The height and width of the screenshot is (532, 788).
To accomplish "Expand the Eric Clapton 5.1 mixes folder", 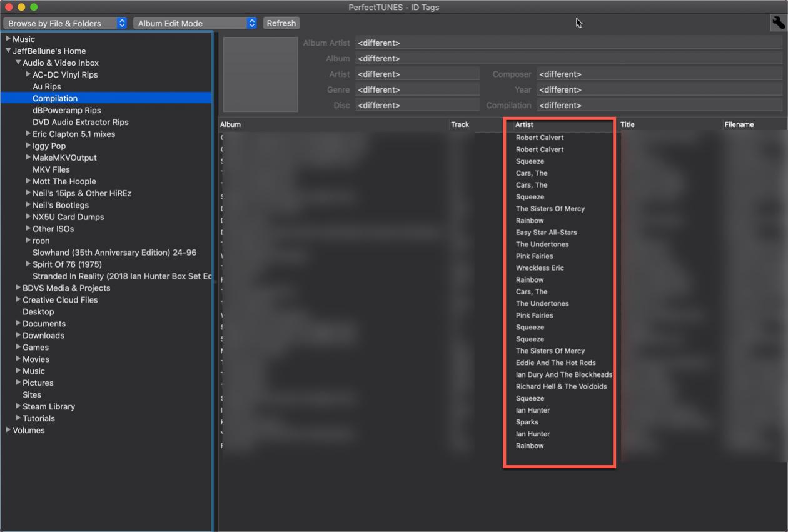I will point(28,134).
